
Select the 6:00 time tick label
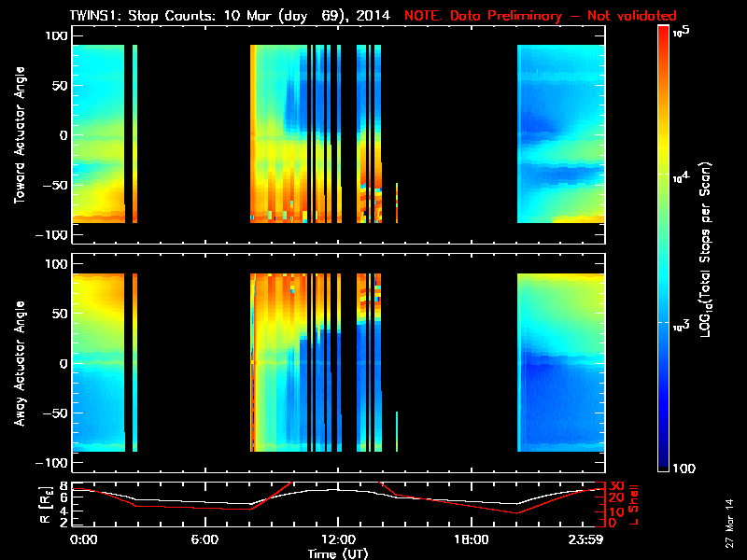204,539
